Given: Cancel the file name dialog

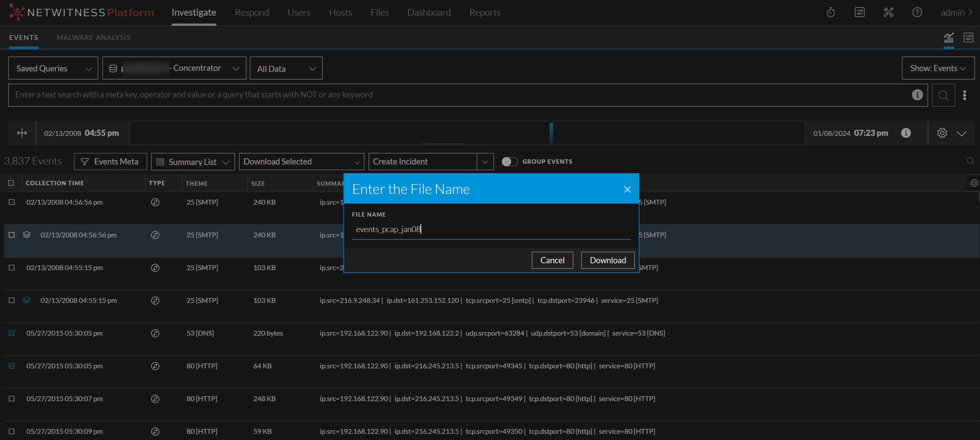Looking at the screenshot, I should click(x=552, y=260).
